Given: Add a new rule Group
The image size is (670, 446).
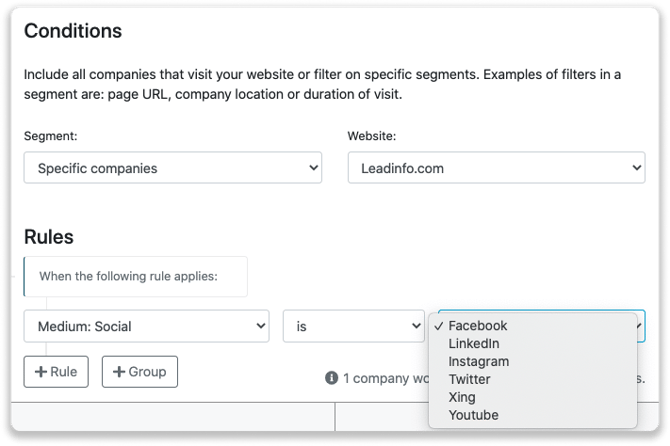Looking at the screenshot, I should (x=140, y=372).
